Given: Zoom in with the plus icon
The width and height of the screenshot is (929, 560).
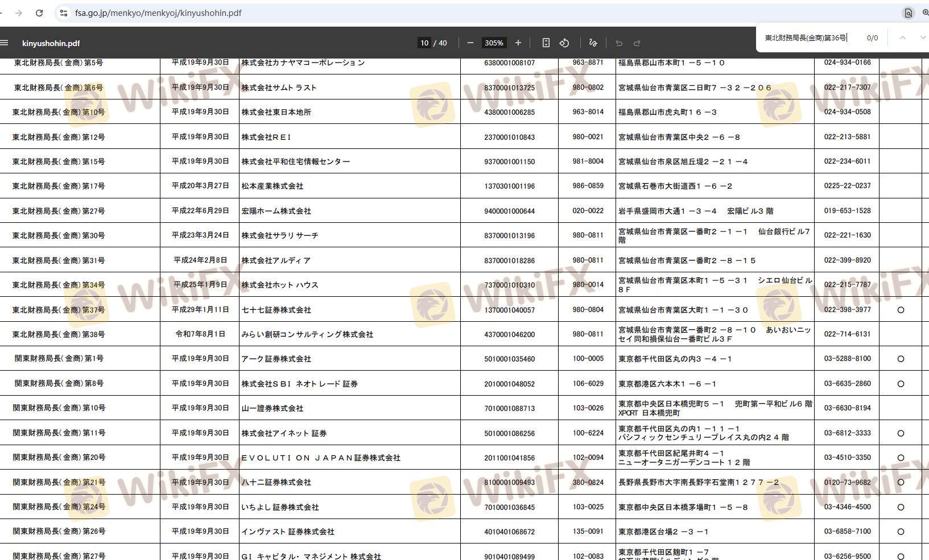Looking at the screenshot, I should click(x=518, y=43).
